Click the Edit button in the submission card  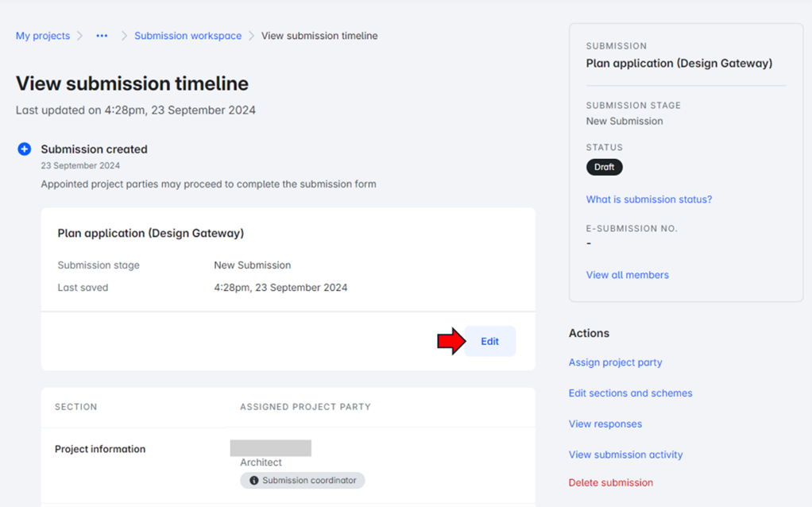tap(489, 342)
